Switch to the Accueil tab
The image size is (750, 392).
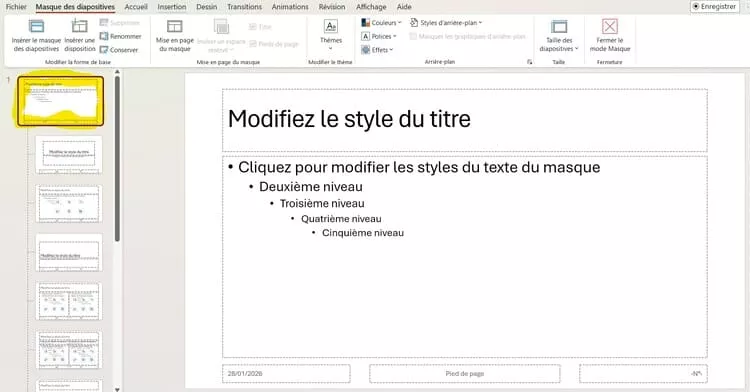[x=136, y=7]
